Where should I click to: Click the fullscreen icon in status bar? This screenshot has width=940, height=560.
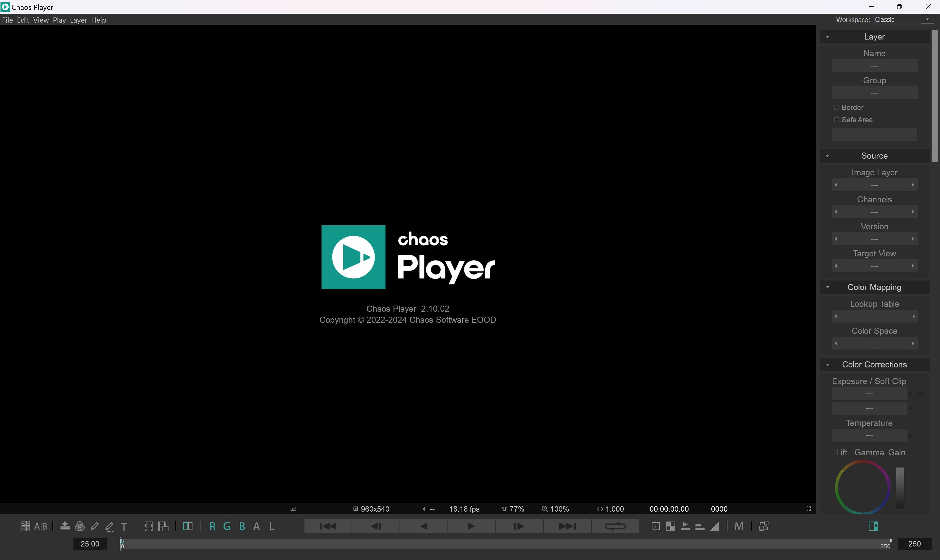809,509
